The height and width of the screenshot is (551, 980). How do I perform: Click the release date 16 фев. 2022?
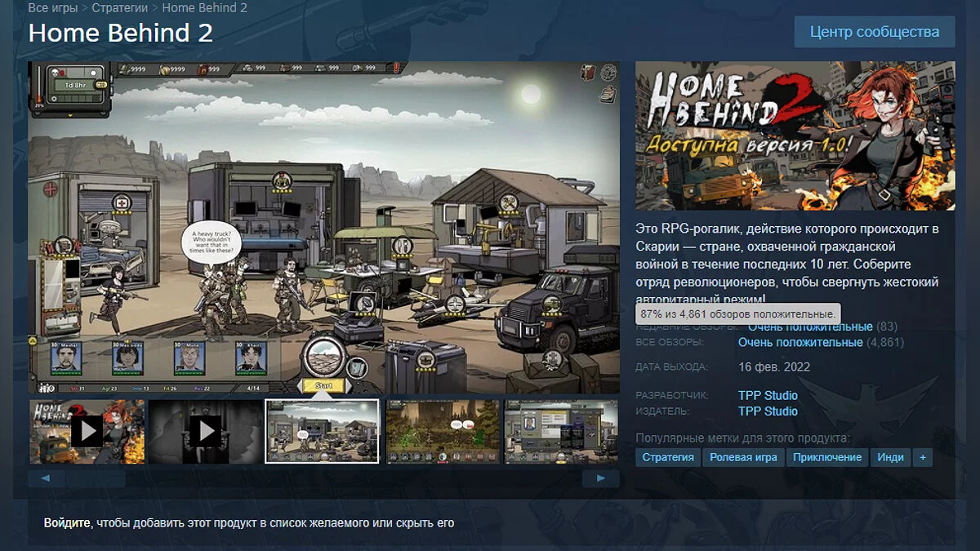[774, 367]
